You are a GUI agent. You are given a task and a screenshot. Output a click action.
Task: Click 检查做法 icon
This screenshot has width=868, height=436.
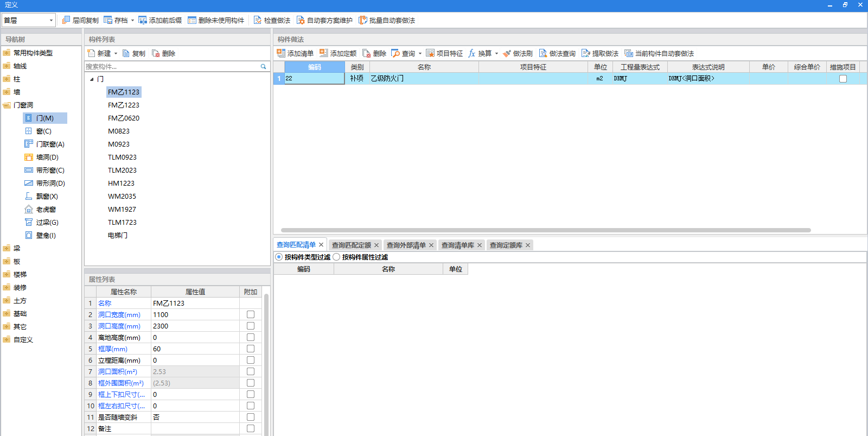click(x=258, y=20)
